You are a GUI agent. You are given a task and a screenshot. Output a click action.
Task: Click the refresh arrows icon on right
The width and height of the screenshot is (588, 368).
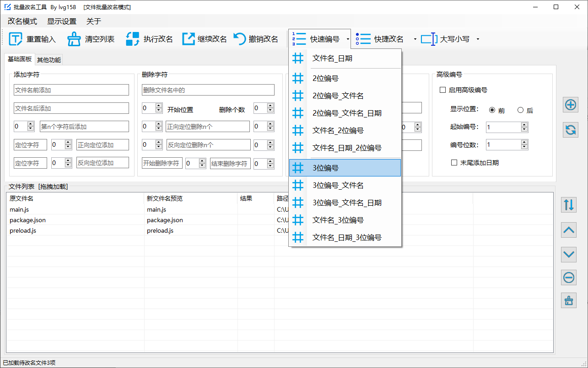[570, 130]
